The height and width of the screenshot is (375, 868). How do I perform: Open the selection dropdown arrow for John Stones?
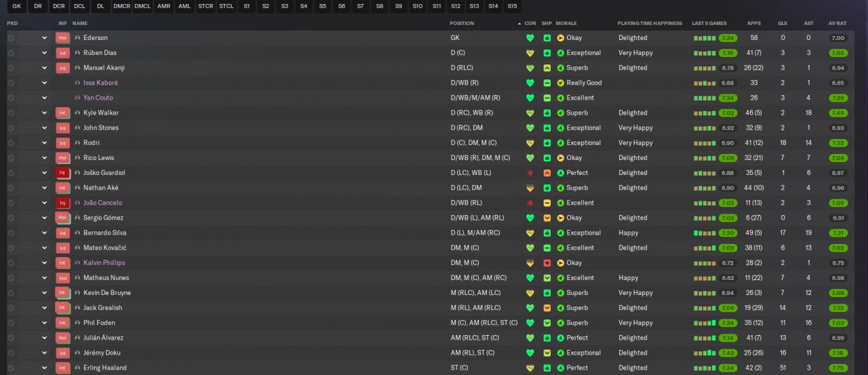click(44, 128)
